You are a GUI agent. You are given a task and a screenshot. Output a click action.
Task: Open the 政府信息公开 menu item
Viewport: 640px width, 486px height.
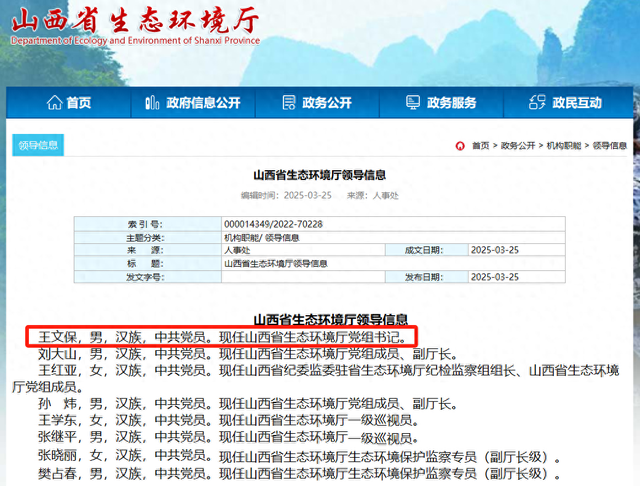203,103
